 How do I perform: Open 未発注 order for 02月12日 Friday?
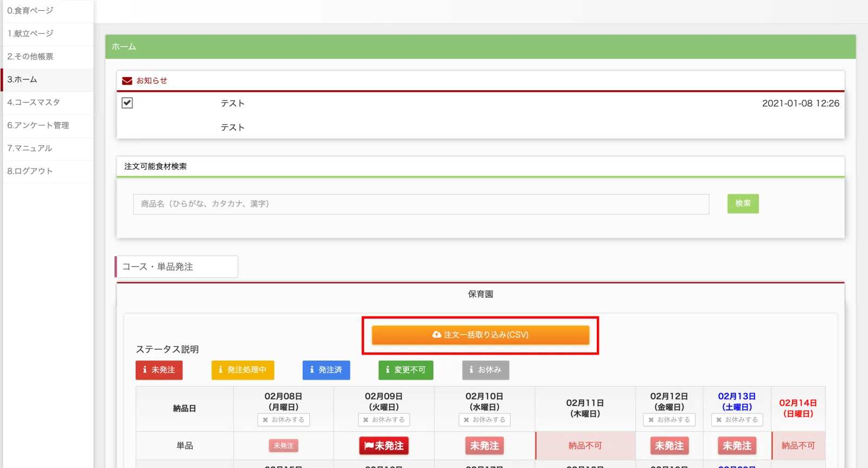coord(669,446)
